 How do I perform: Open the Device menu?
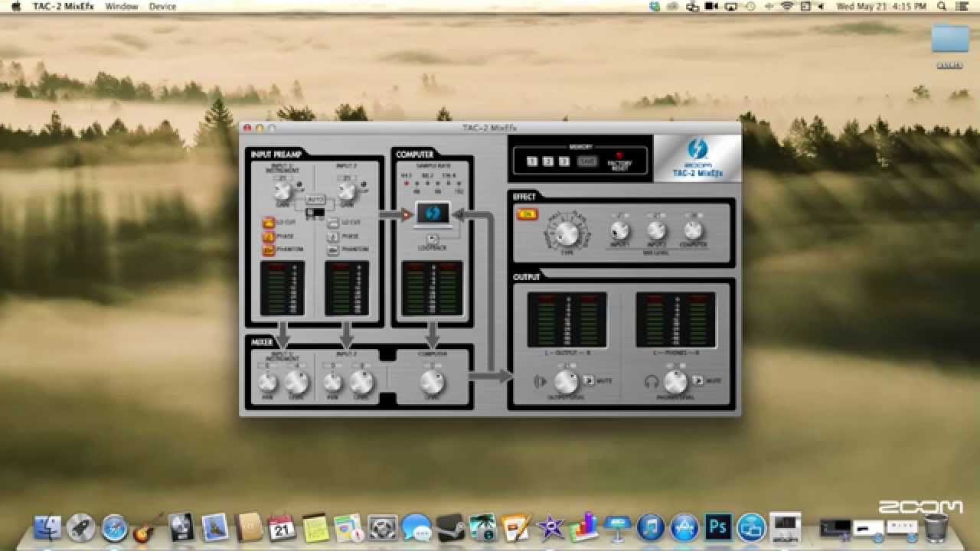(162, 6)
